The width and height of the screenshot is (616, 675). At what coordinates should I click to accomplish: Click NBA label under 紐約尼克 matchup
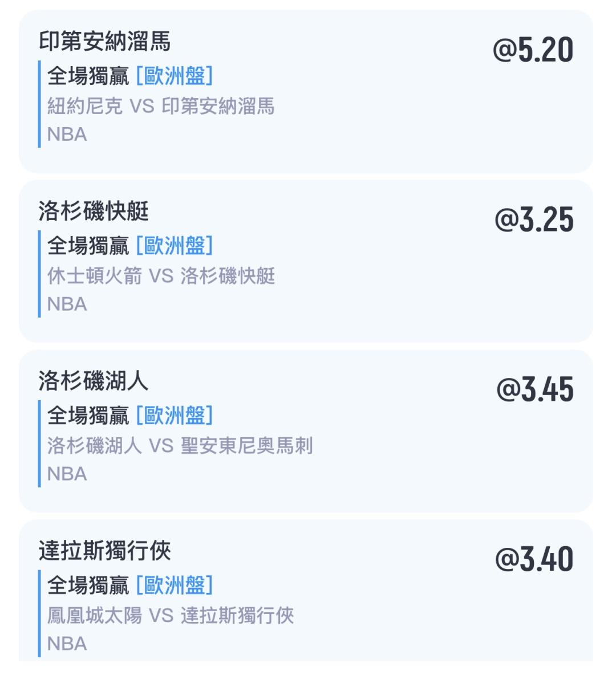(67, 135)
